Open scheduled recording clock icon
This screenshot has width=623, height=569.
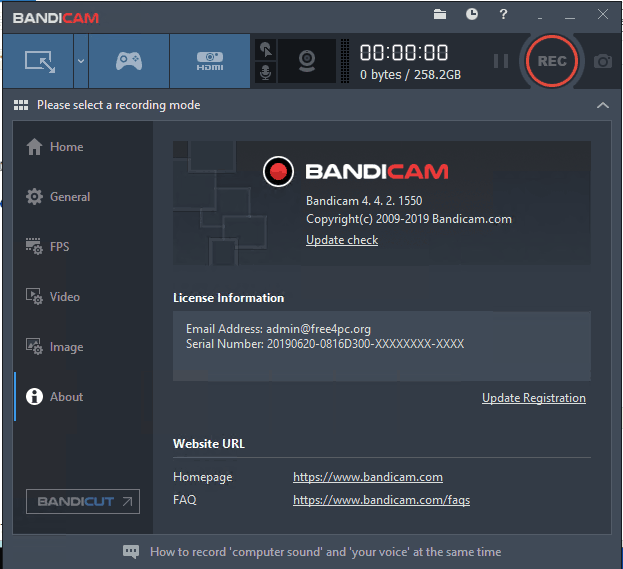pos(471,15)
